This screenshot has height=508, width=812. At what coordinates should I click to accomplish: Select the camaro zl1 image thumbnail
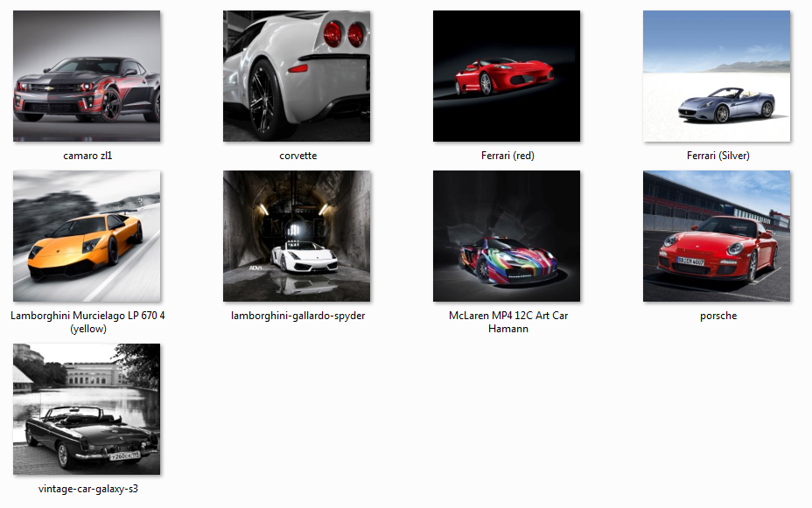(87, 76)
